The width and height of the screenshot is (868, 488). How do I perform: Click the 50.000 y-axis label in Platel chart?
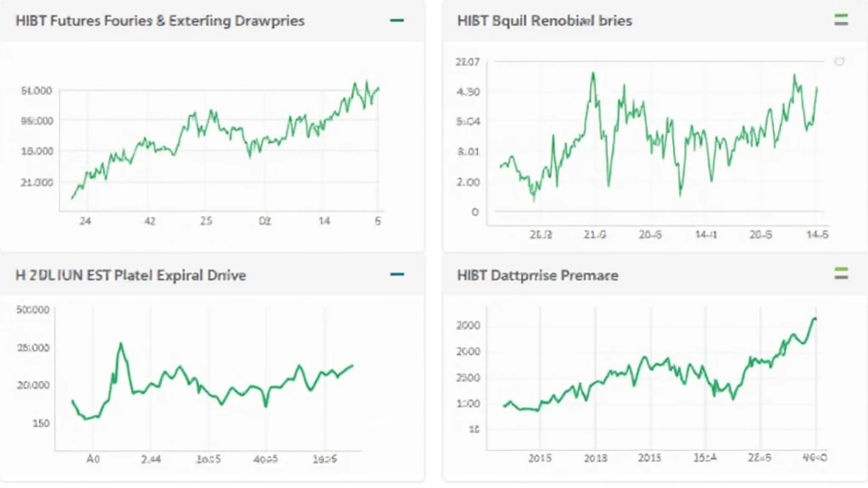33,310
